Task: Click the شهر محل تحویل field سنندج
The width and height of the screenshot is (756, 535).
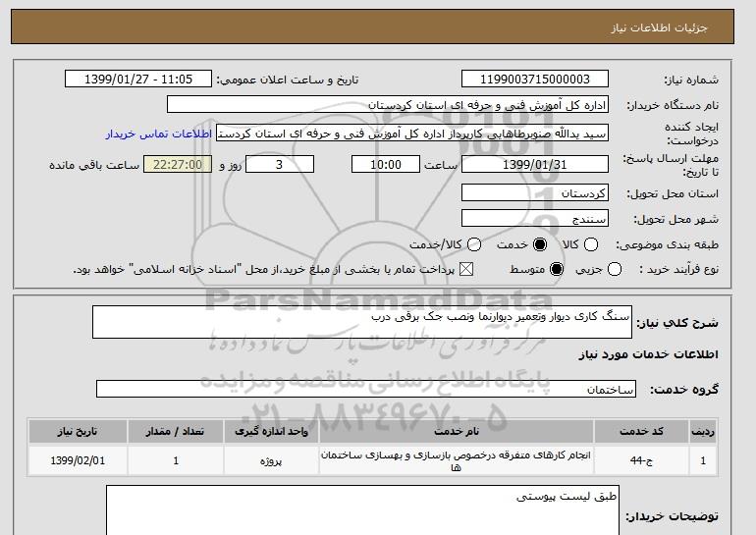Action: [x=535, y=218]
